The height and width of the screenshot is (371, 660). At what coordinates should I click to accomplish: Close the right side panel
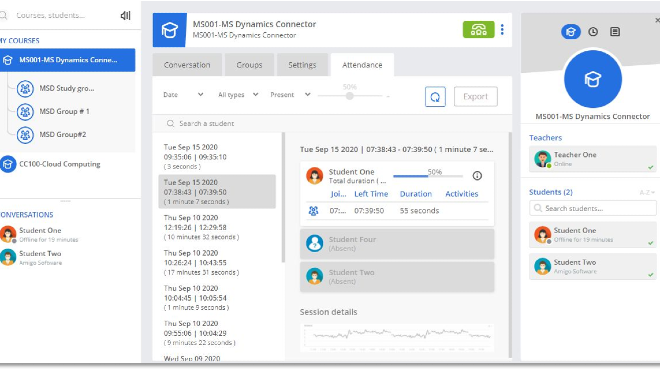tap(657, 20)
